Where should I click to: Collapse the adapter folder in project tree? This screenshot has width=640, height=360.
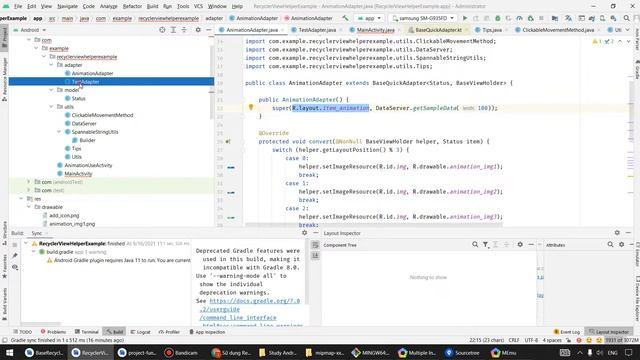tap(51, 65)
